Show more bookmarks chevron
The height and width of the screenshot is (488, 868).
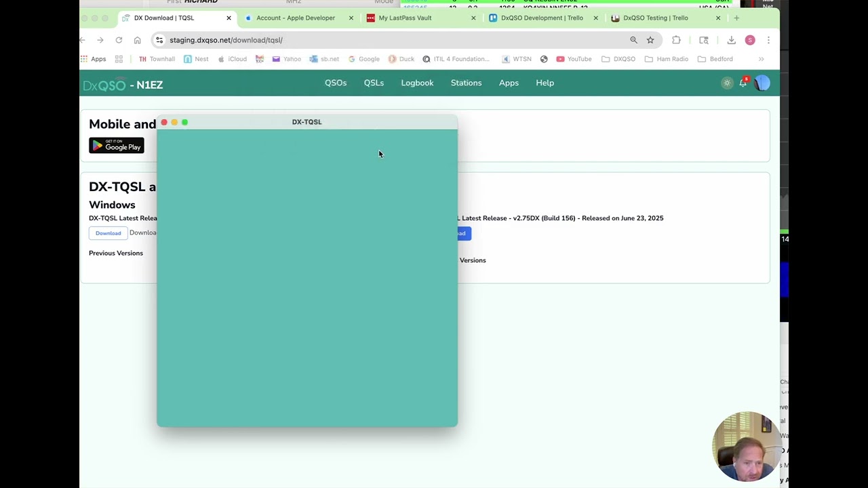point(761,59)
